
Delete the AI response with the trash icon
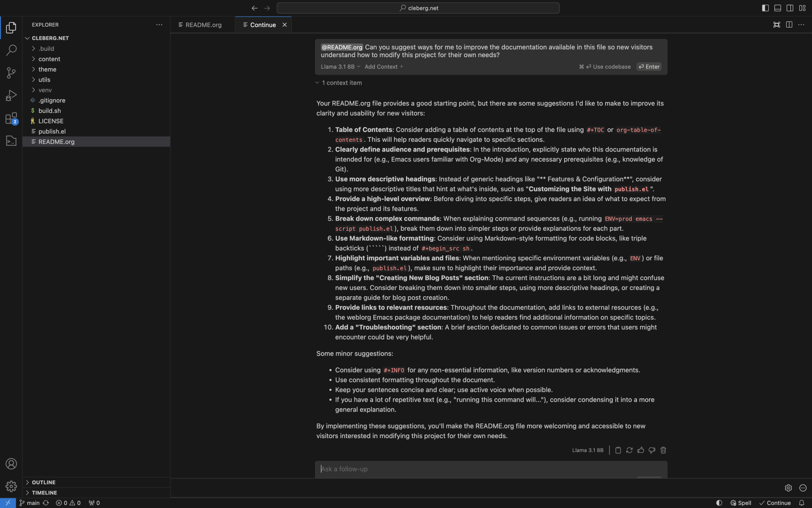663,450
